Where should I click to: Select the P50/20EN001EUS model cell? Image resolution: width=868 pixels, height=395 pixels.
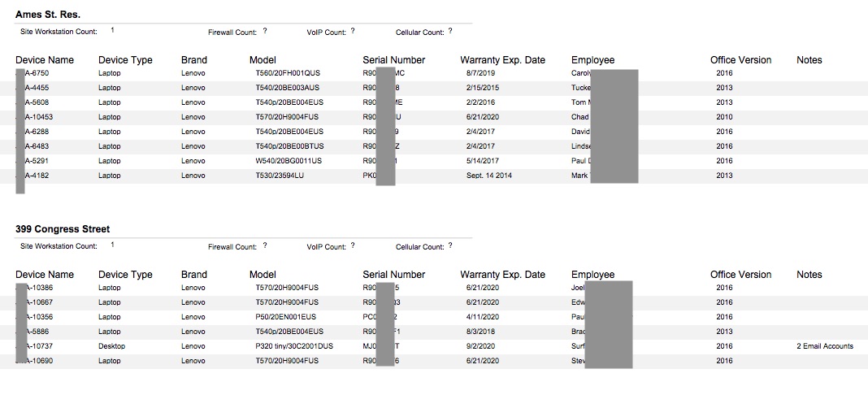click(x=285, y=317)
